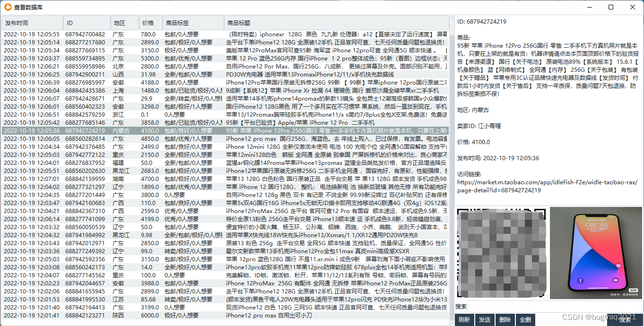Select row with ID 688559734895
The width and height of the screenshot is (644, 326).
pyautogui.click(x=225, y=59)
